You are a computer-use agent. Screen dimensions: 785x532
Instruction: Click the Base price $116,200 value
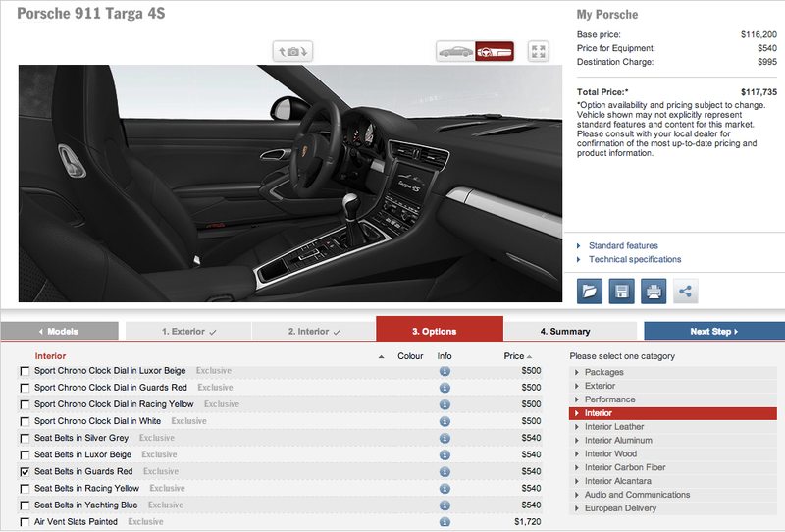pyautogui.click(x=759, y=34)
